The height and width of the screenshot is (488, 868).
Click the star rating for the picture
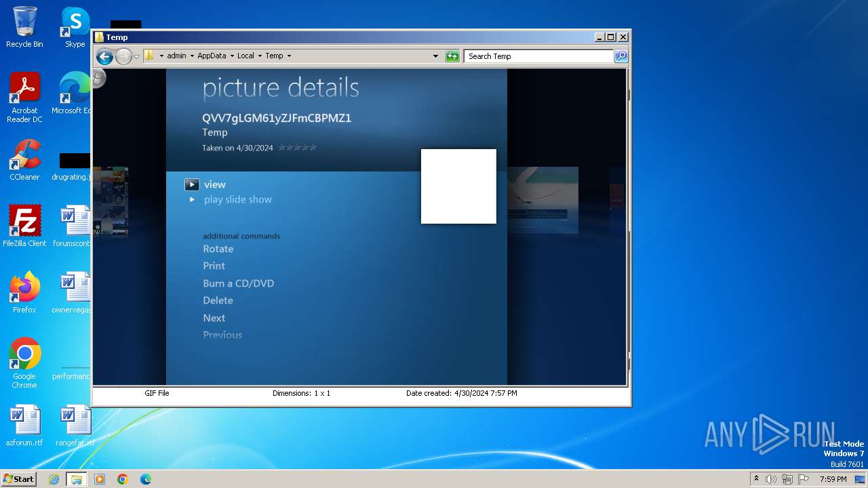[x=297, y=148]
